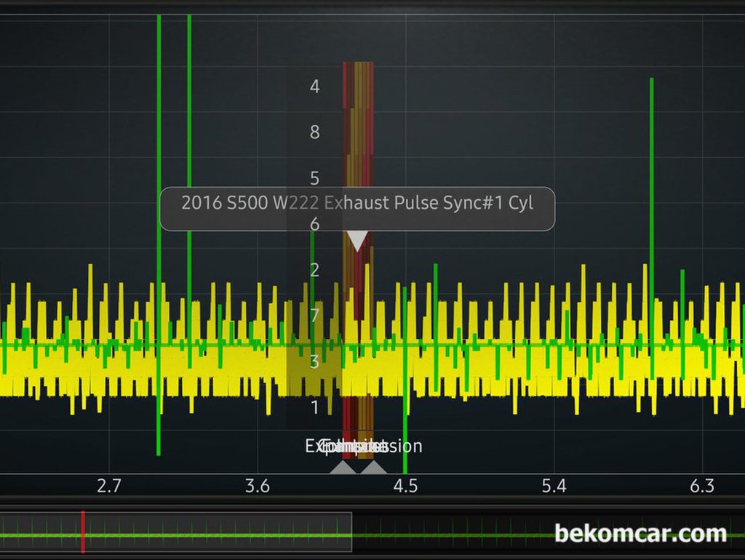Click the highlighted window in the overview strip
The height and width of the screenshot is (560, 745).
[218, 532]
